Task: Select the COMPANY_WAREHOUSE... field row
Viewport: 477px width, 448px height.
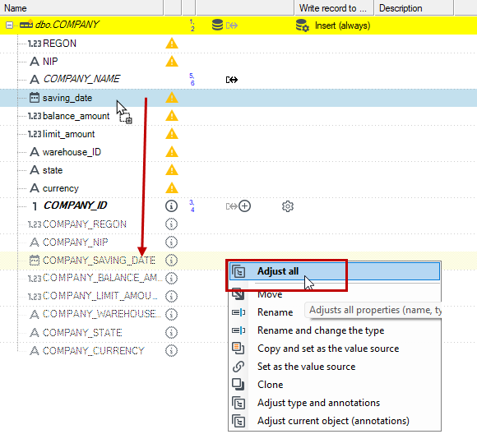Action: (x=238, y=314)
